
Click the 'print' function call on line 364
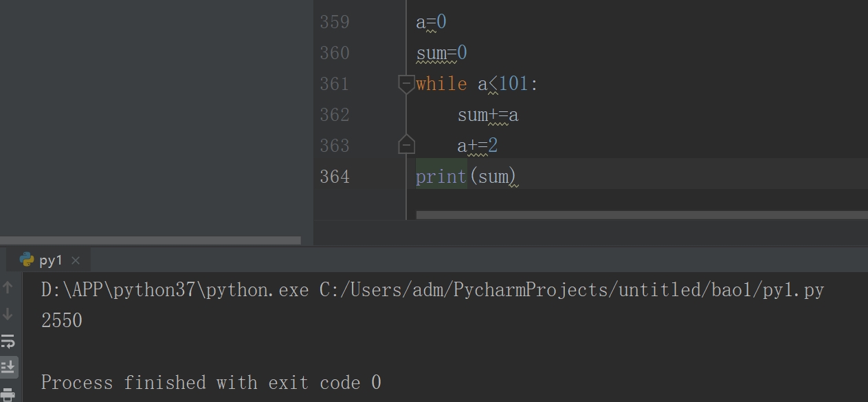coord(441,177)
